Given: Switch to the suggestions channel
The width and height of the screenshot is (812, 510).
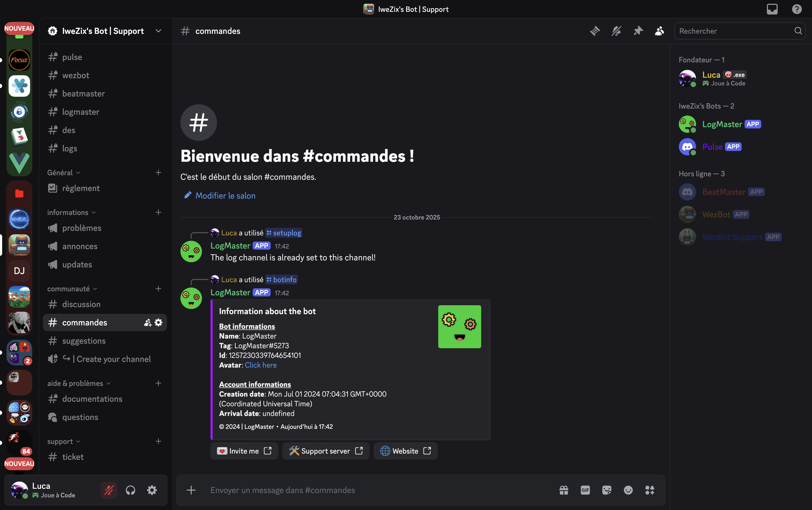Looking at the screenshot, I should [84, 341].
